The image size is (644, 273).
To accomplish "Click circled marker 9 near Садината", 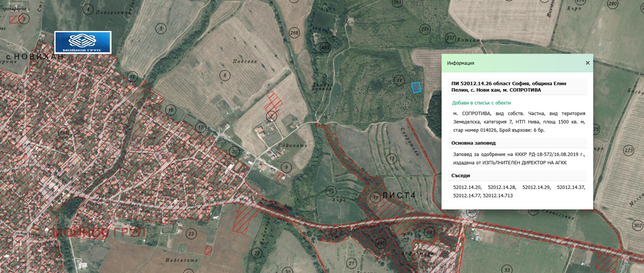I will coord(286,168).
